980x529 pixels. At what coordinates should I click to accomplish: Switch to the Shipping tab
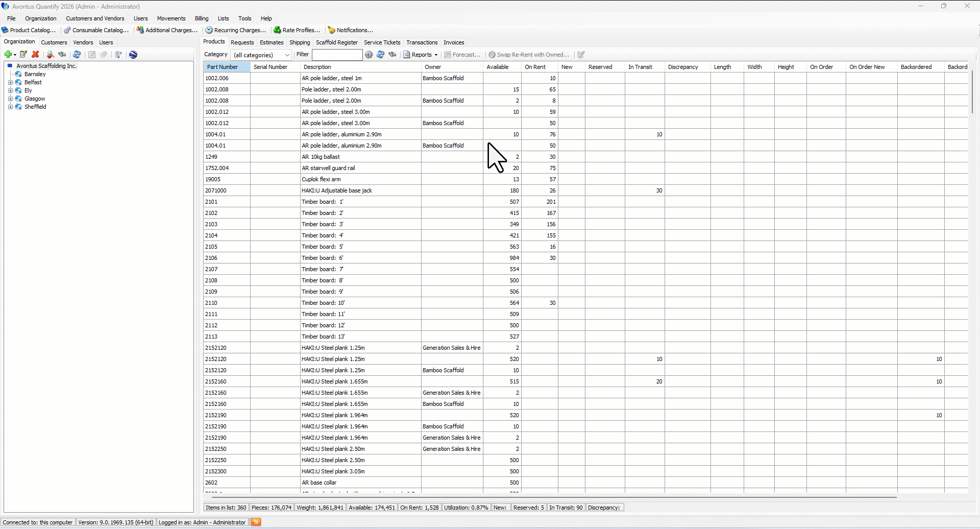[x=300, y=42]
